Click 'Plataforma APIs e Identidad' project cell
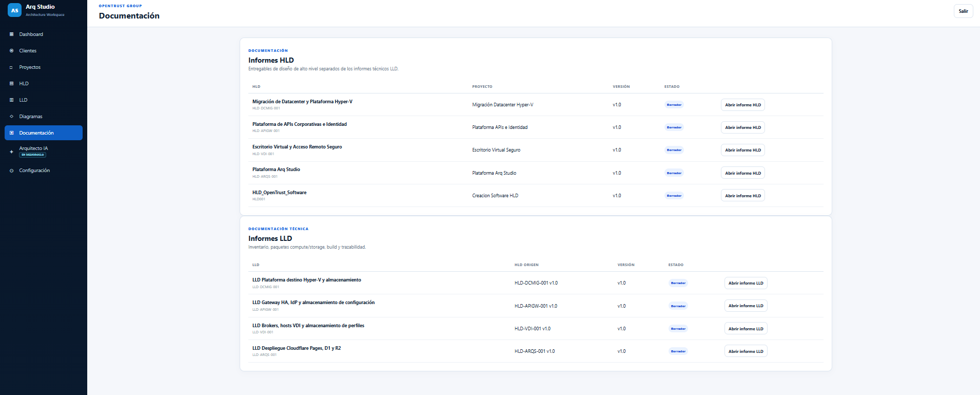Viewport: 980px width, 395px height. click(500, 127)
